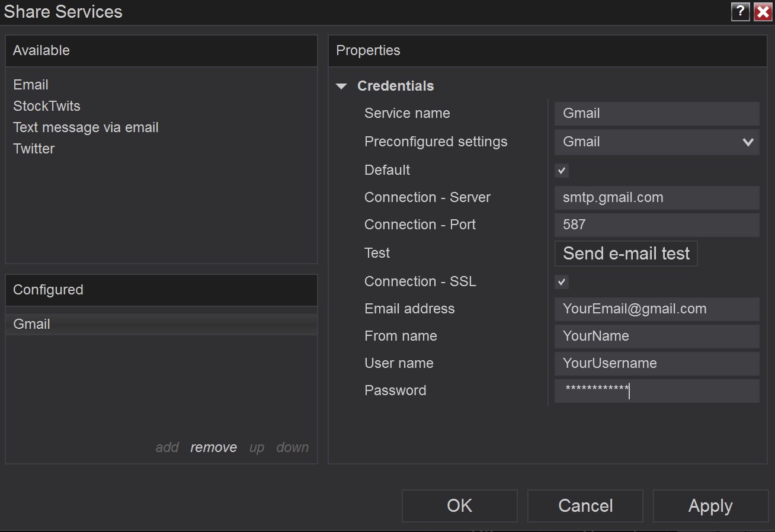
Task: Select Twitter in the Available panel
Action: pyautogui.click(x=33, y=148)
